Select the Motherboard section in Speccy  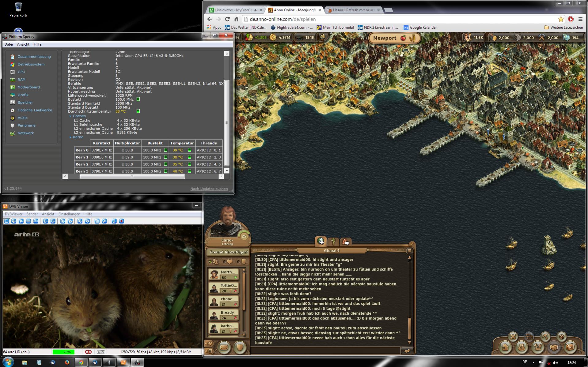pos(28,87)
